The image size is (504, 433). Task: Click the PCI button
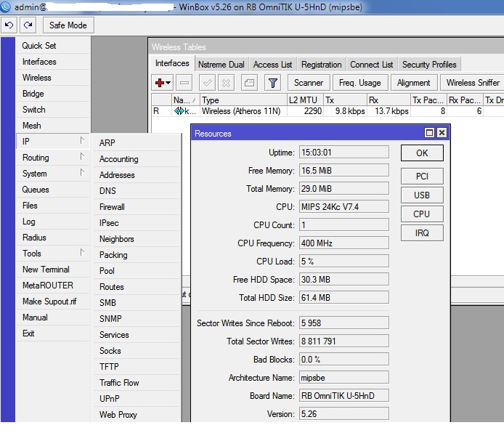422,176
